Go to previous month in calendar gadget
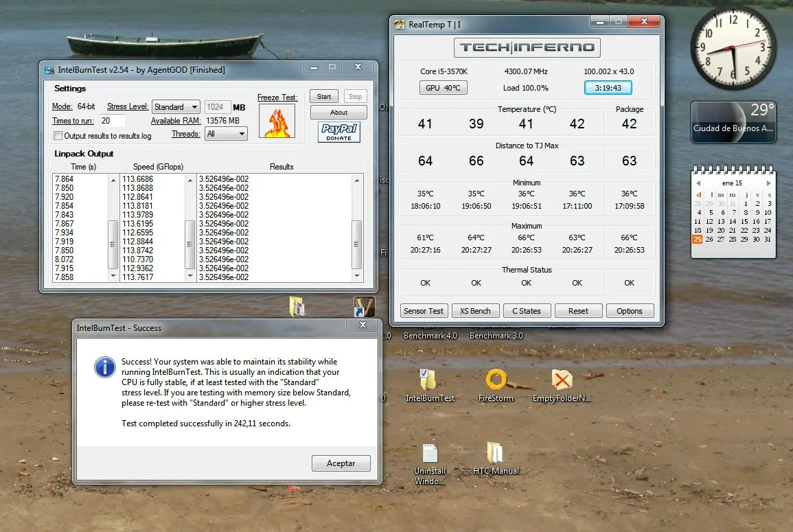 [698, 183]
